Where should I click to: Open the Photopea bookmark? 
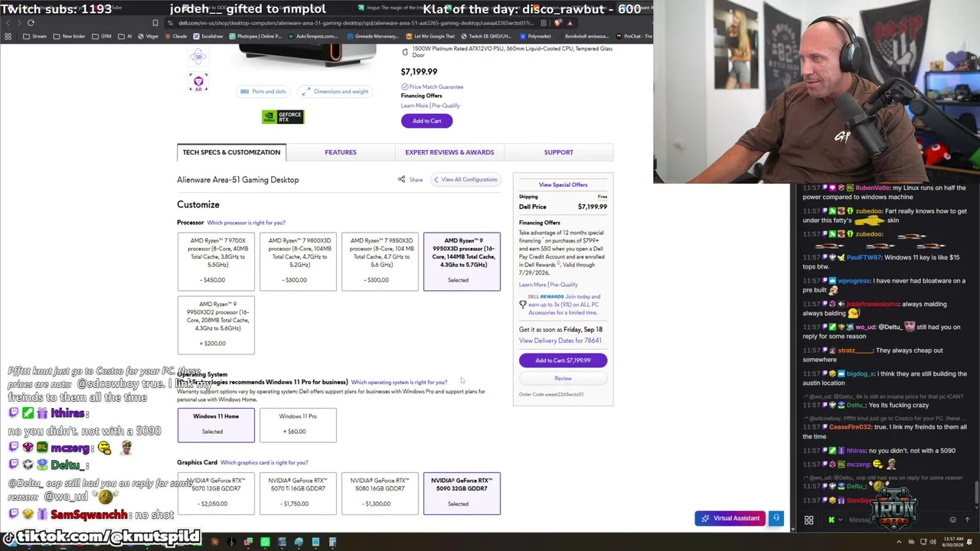255,36
